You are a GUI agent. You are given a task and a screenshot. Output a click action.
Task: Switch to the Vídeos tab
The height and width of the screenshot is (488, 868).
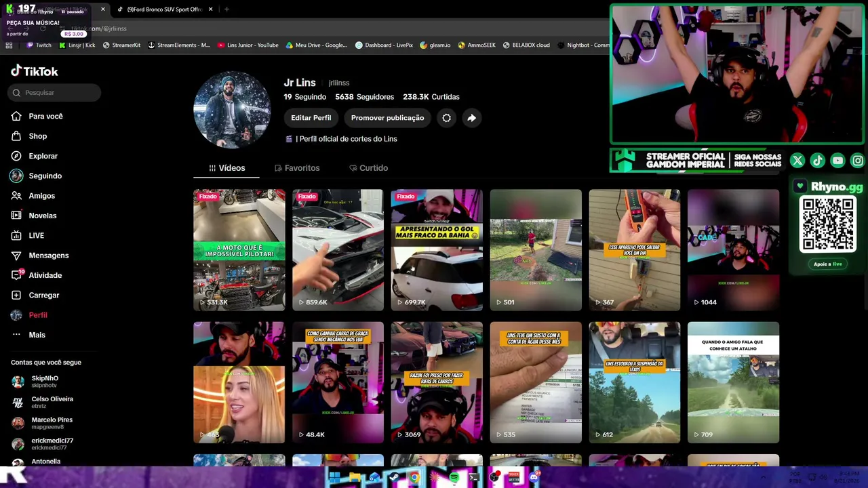coord(226,168)
